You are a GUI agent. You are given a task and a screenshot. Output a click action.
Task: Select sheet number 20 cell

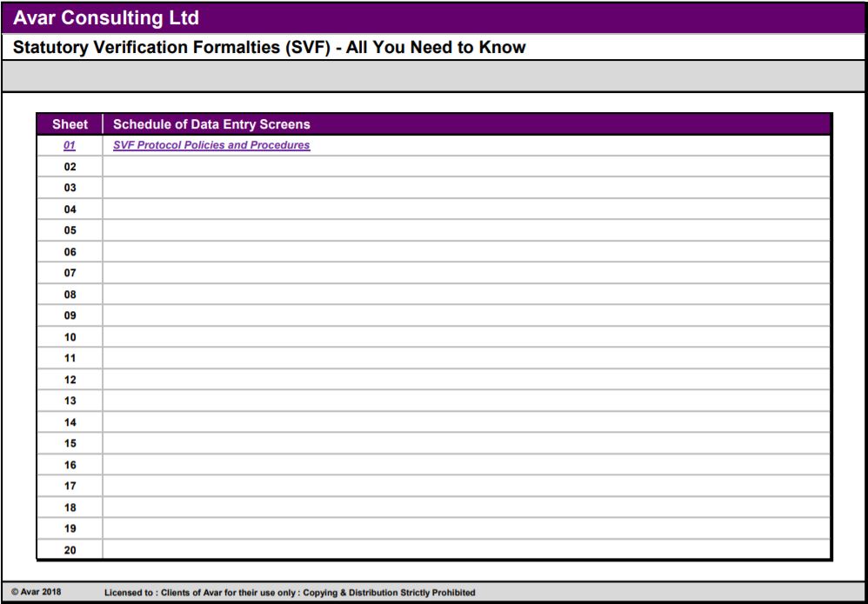coord(70,550)
